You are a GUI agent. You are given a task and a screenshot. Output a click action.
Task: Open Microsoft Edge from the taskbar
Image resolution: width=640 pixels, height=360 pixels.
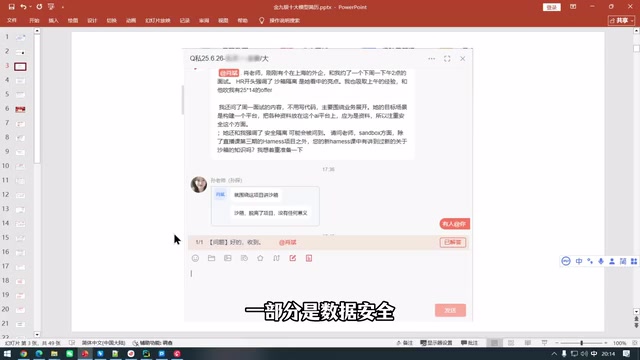(39, 353)
